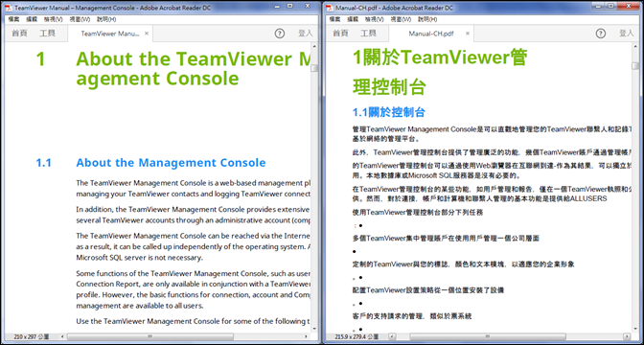Minimize the TeamViewer Manual window
Screen dimensions: 644x345
[x=278, y=6]
